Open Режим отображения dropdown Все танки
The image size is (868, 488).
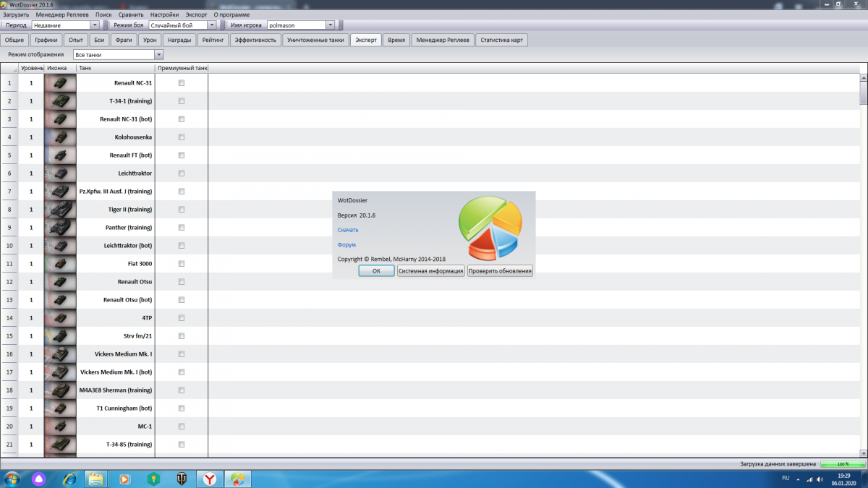(119, 54)
